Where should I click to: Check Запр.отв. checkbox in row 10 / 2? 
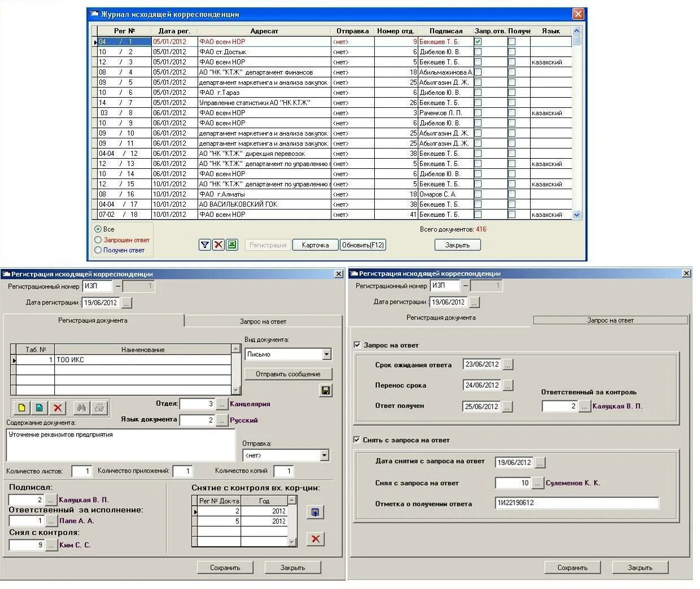(478, 52)
